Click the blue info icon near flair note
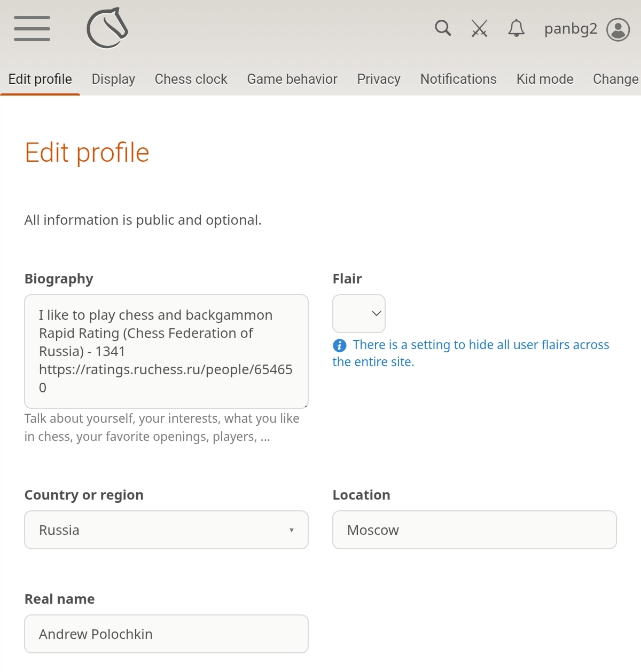The image size is (641, 672). 340,345
